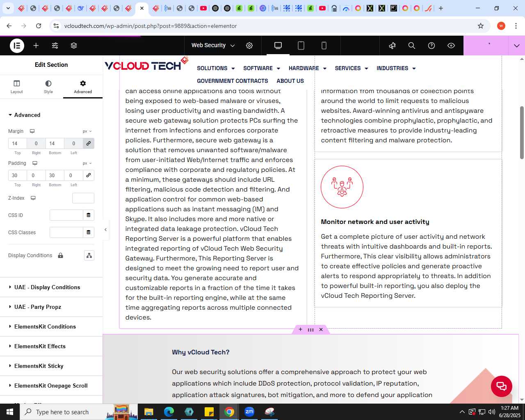Open the SOFTWARE menu
This screenshot has height=420, width=525.
tap(262, 68)
